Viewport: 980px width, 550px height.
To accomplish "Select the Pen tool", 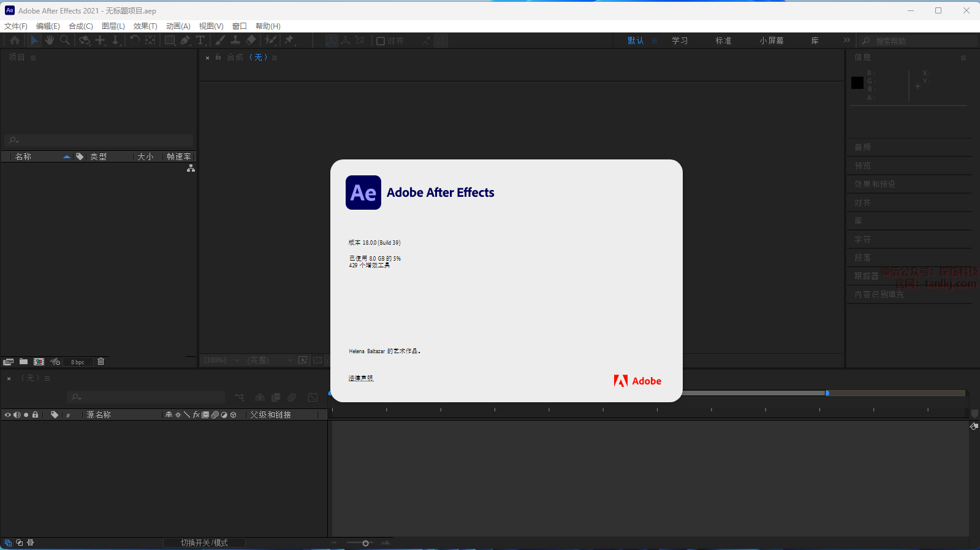I will pos(185,40).
